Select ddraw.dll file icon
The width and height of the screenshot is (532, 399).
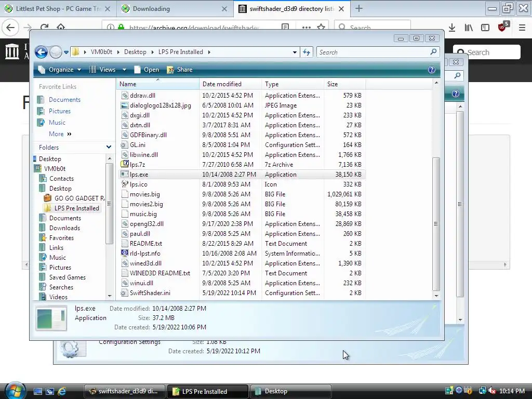point(125,96)
